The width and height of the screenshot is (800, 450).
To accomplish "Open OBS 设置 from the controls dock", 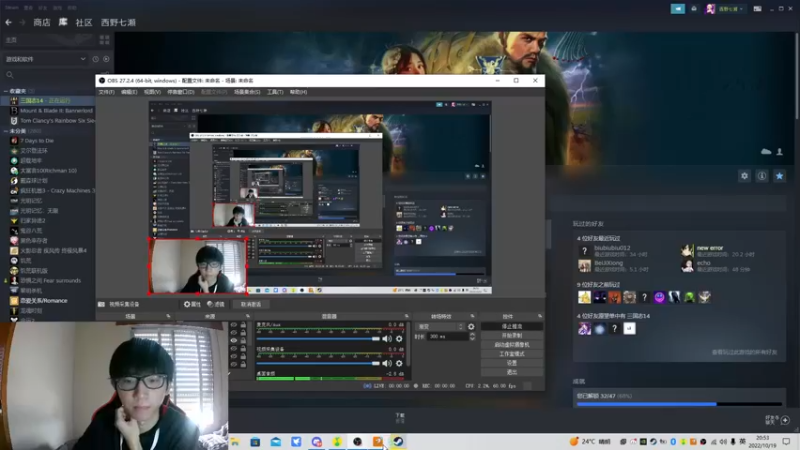I will tap(512, 363).
